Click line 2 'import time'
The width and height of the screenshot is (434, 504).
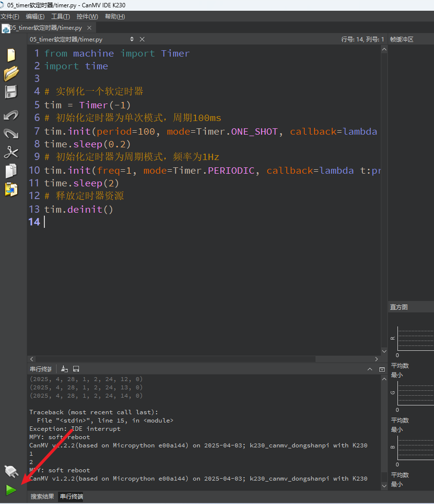[76, 66]
